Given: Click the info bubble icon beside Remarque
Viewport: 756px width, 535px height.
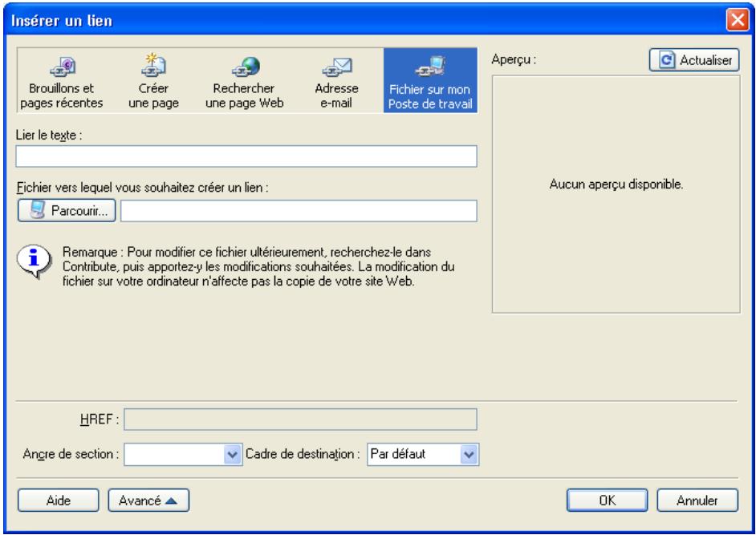Looking at the screenshot, I should tap(34, 261).
